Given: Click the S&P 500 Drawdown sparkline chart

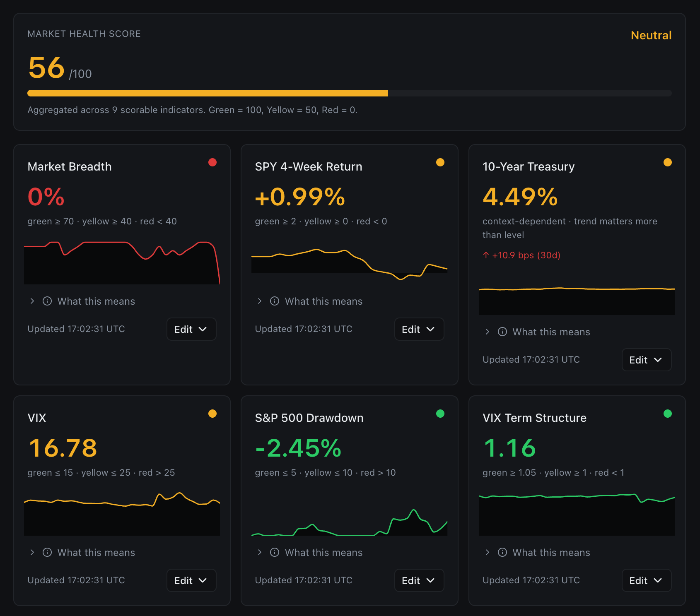Looking at the screenshot, I should [x=349, y=522].
